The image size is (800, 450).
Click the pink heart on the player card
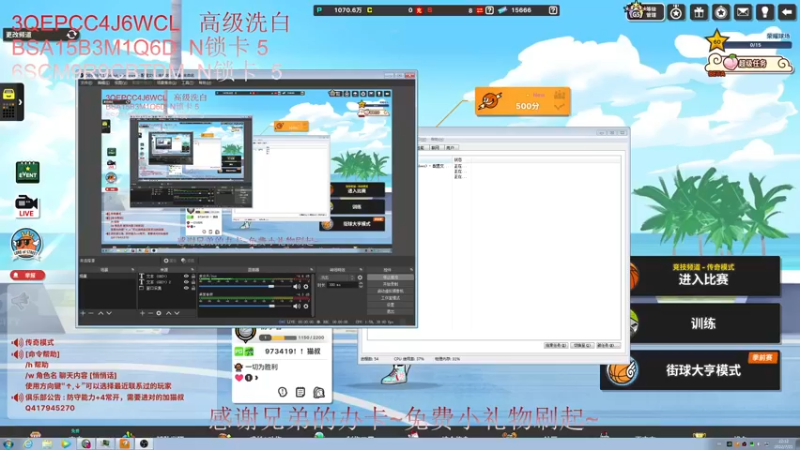(239, 378)
